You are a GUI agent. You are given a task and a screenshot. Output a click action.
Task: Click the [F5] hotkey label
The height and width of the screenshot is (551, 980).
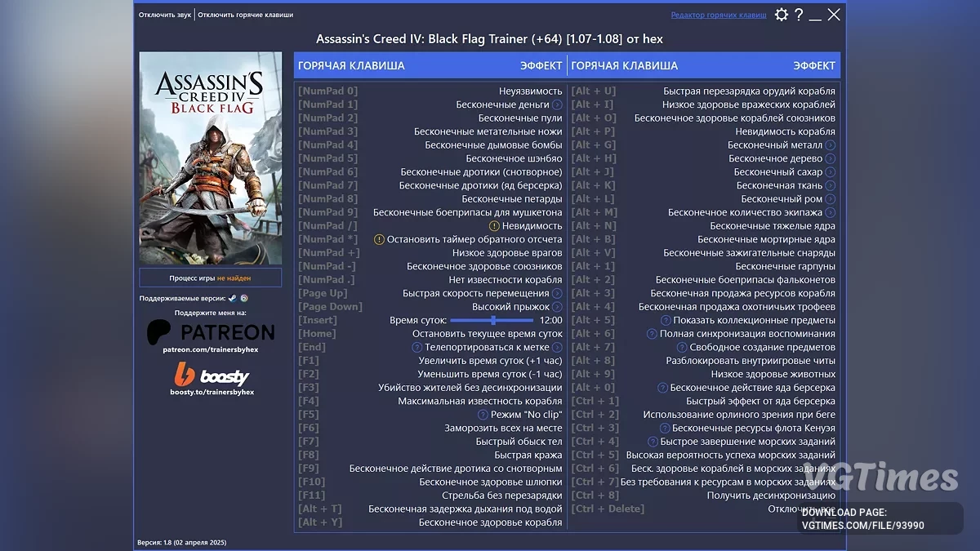pyautogui.click(x=309, y=415)
